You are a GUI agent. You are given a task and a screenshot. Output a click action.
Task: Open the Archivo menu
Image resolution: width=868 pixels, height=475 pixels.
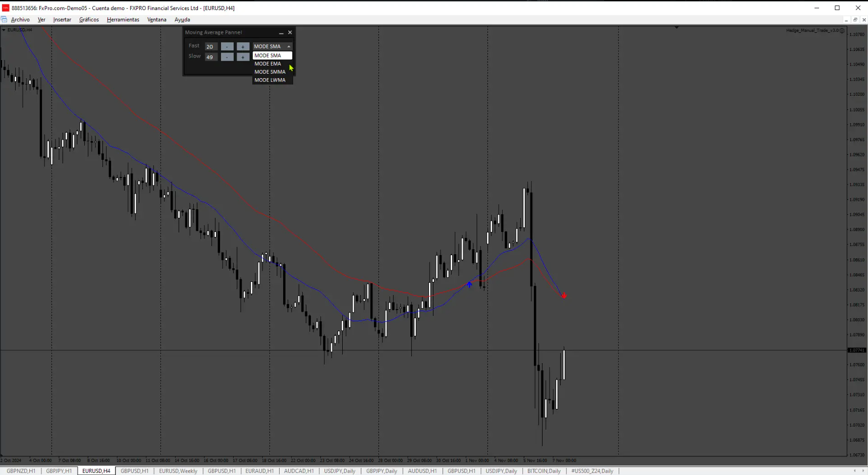20,20
